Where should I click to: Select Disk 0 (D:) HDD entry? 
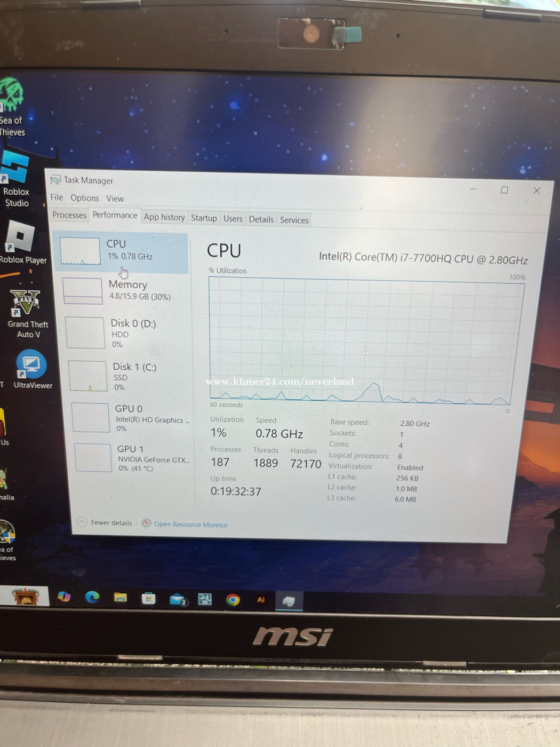(x=126, y=333)
